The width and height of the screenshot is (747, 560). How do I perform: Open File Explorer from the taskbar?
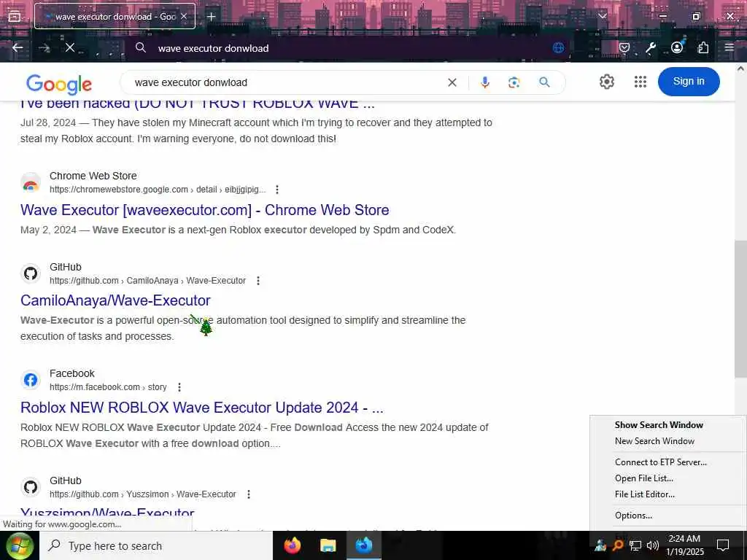pos(328,545)
